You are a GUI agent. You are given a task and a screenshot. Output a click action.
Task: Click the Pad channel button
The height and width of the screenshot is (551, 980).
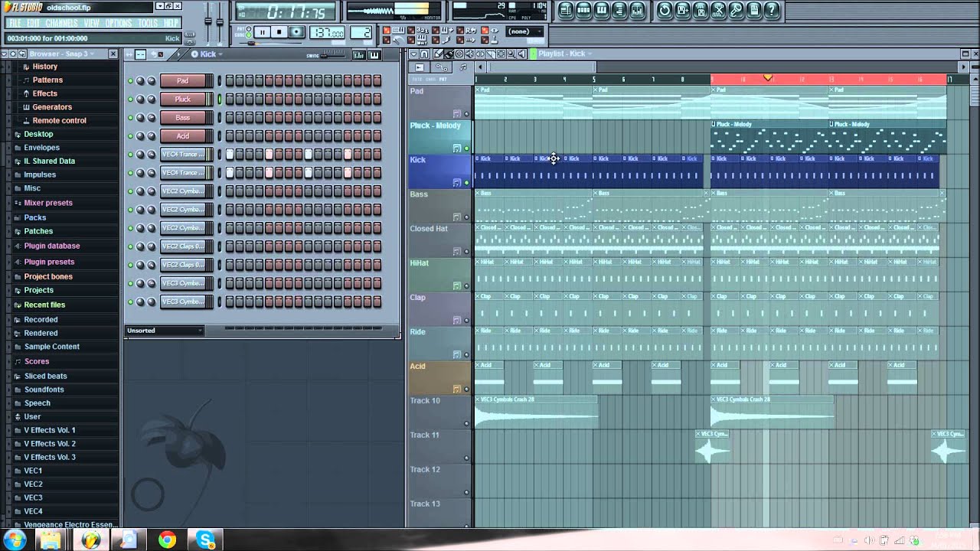(182, 80)
